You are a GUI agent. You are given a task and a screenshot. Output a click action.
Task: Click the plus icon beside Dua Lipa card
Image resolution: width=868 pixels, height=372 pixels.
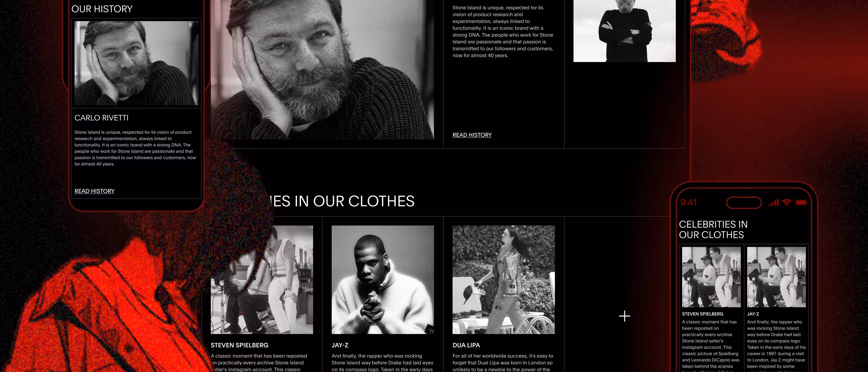pos(624,316)
